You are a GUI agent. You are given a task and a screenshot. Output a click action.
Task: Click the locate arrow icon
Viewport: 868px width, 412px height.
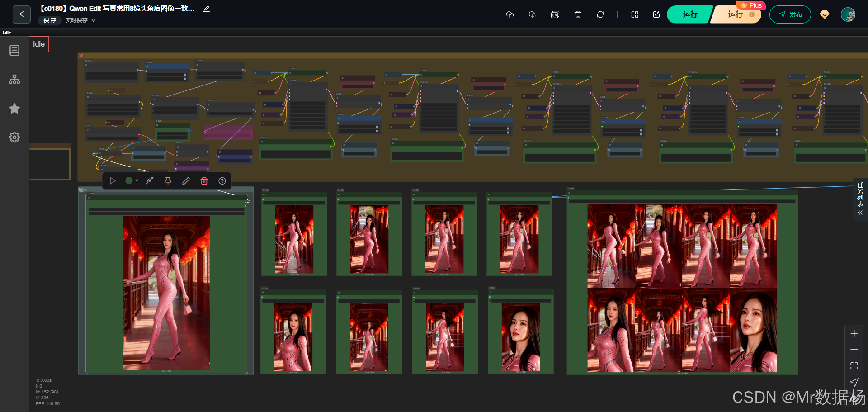click(x=854, y=382)
